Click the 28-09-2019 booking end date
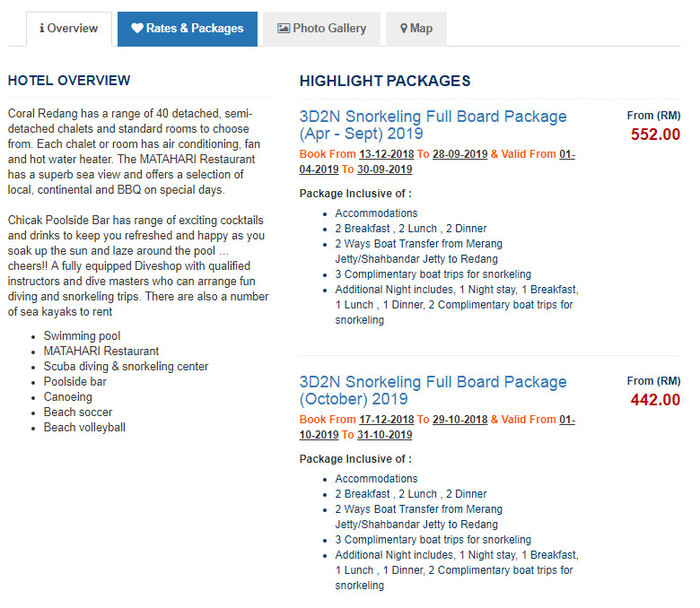 pyautogui.click(x=460, y=154)
